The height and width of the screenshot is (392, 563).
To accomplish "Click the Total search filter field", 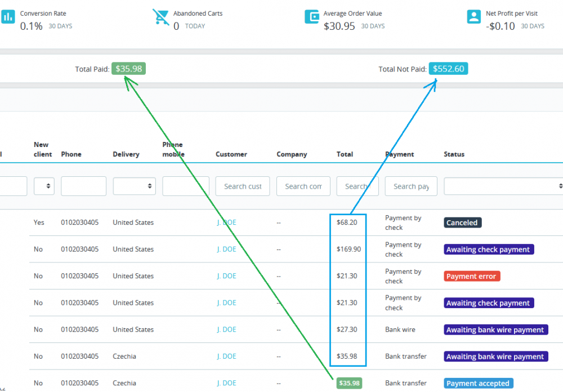I will 358,186.
